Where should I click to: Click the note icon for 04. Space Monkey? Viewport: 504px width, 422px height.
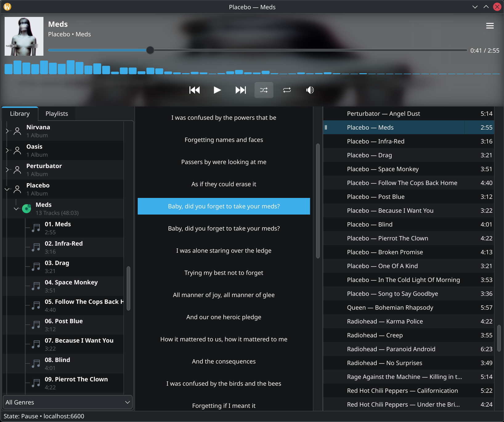point(36,286)
